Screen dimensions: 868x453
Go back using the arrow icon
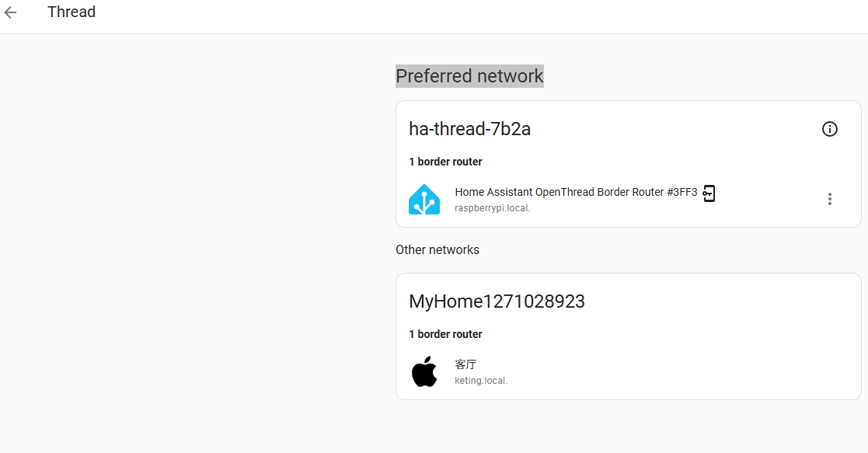click(10, 12)
